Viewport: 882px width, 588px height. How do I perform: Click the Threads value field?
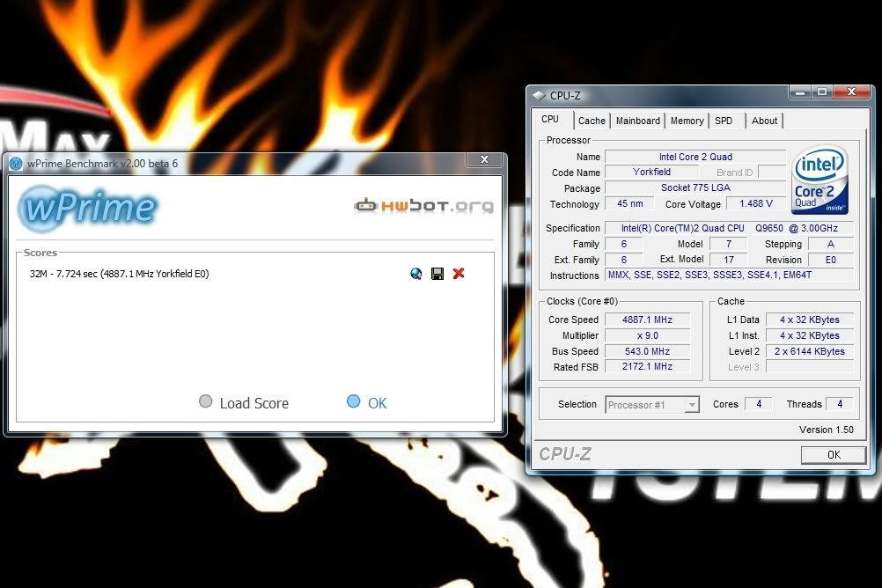(x=840, y=404)
